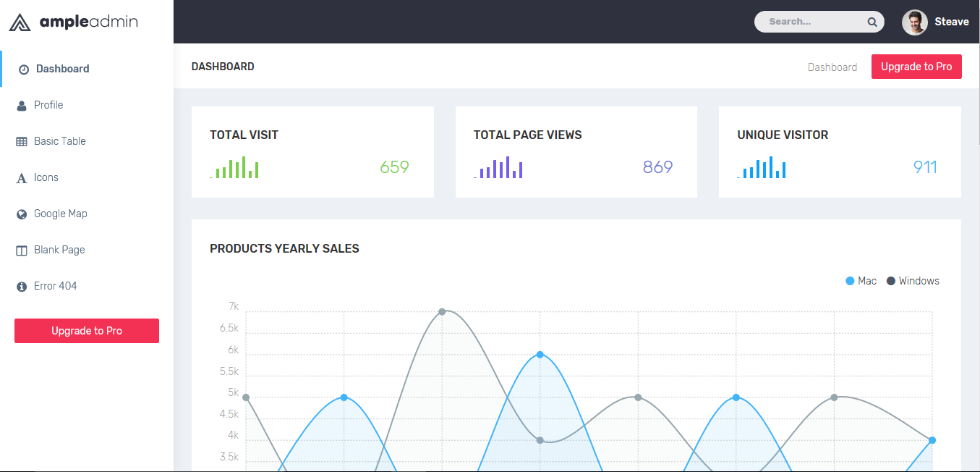Screen dimensions: 980x472
Task: Click the magnifier search icon in header
Action: coord(872,22)
